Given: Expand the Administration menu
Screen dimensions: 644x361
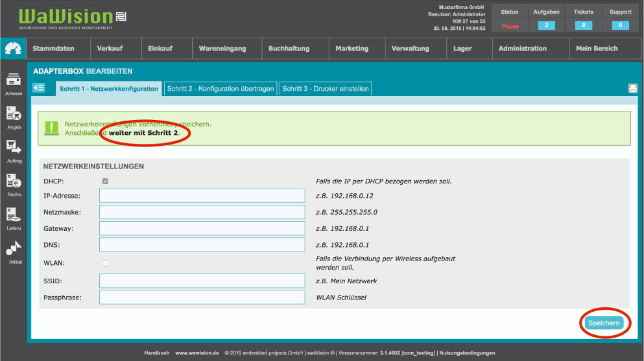Looking at the screenshot, I should [x=522, y=49].
